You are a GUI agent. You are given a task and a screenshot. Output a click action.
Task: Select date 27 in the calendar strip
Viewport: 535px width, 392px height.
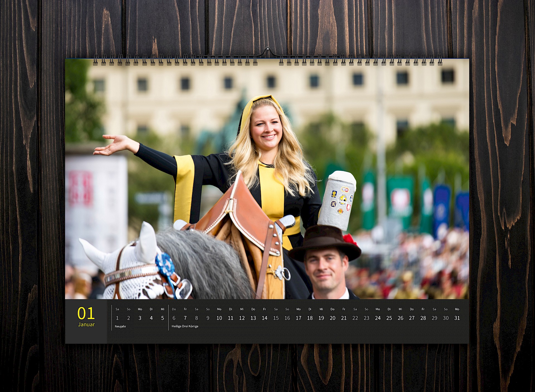pos(412,318)
